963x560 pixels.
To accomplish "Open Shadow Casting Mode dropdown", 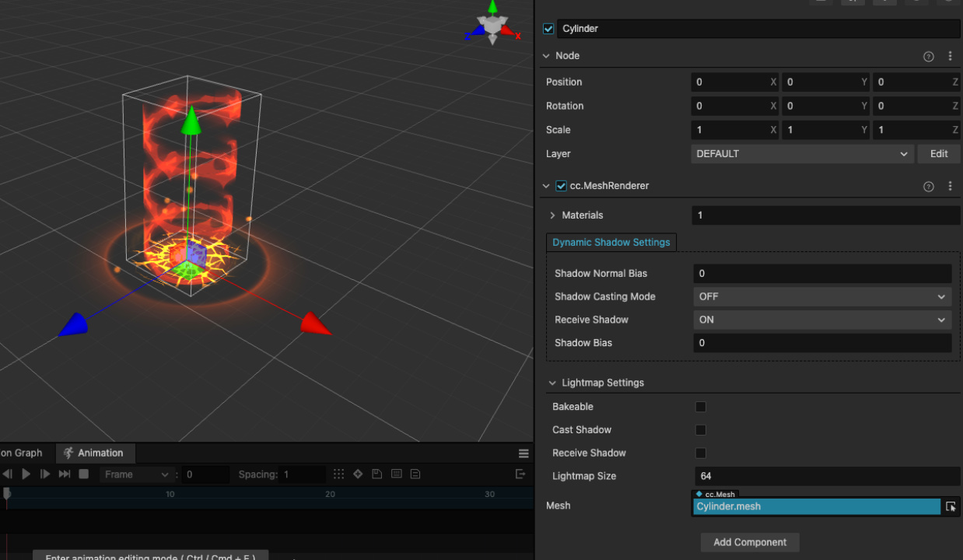I will tap(822, 296).
